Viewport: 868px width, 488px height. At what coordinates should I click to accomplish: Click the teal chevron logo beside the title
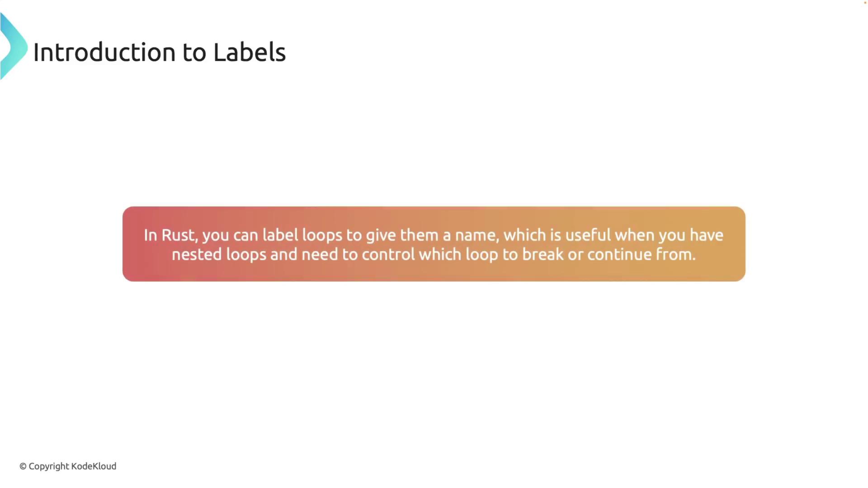[x=13, y=47]
